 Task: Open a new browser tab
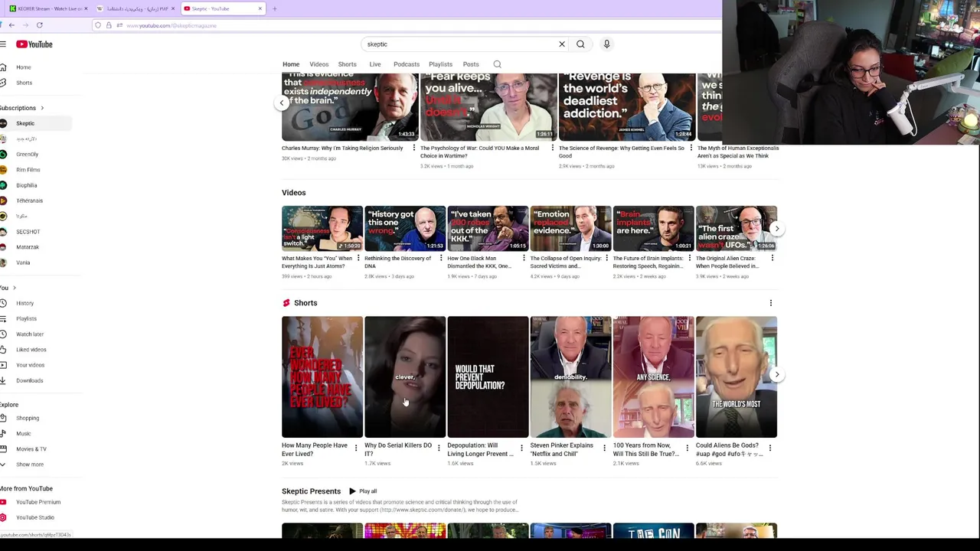click(x=275, y=8)
